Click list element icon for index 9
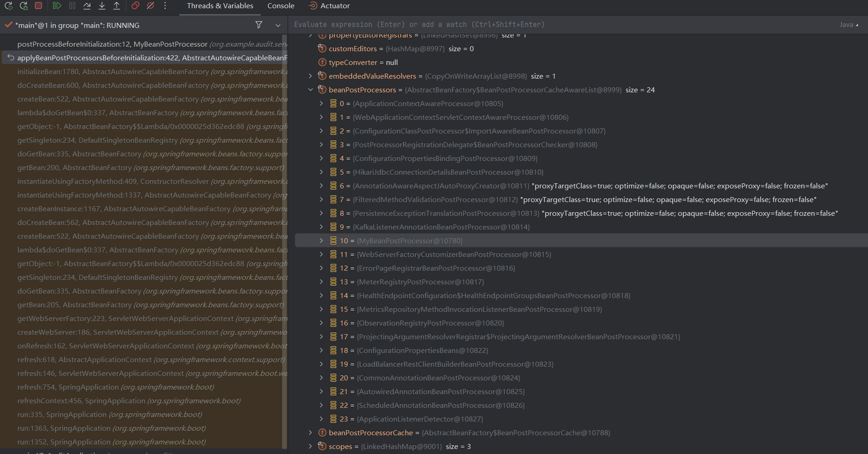This screenshot has width=868, height=454. (333, 227)
